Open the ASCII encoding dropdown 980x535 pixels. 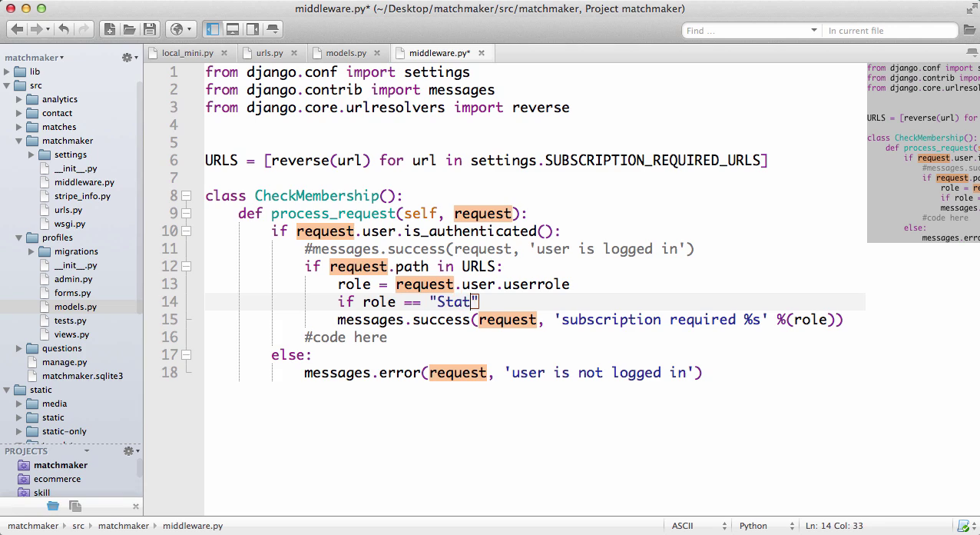pos(699,526)
